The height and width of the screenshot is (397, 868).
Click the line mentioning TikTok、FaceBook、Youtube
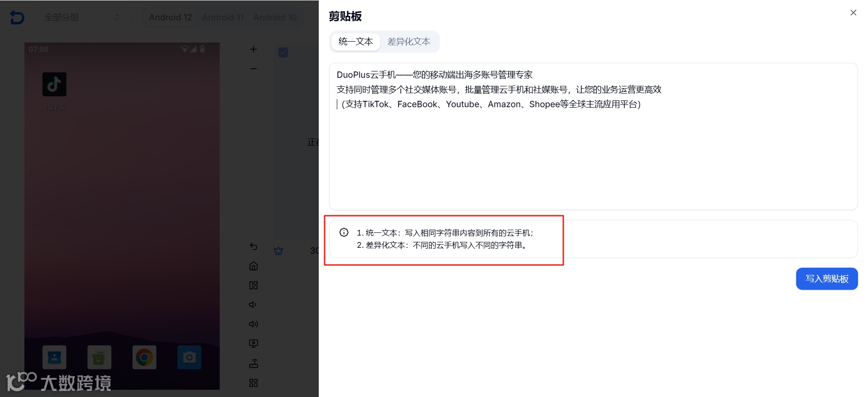491,104
